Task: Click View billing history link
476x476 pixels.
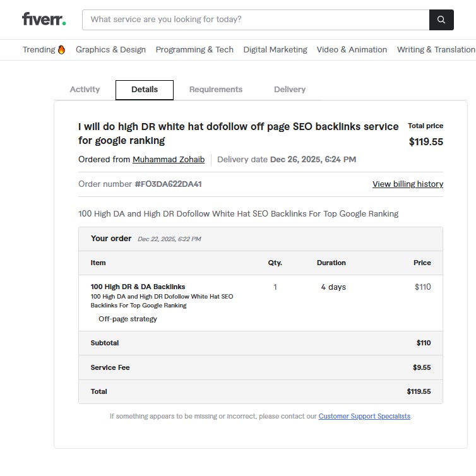Action: [x=408, y=184]
